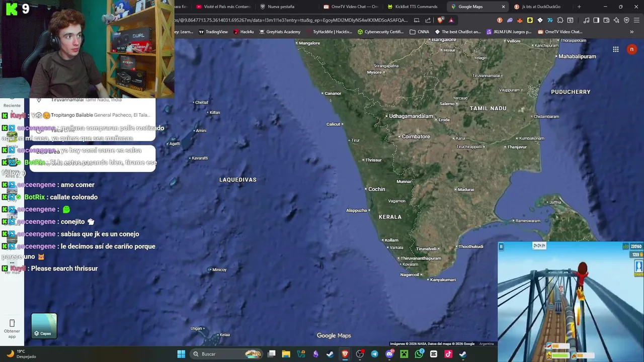This screenshot has width=644, height=362.
Task: Open File Explorer from the taskbar
Action: [286, 354]
